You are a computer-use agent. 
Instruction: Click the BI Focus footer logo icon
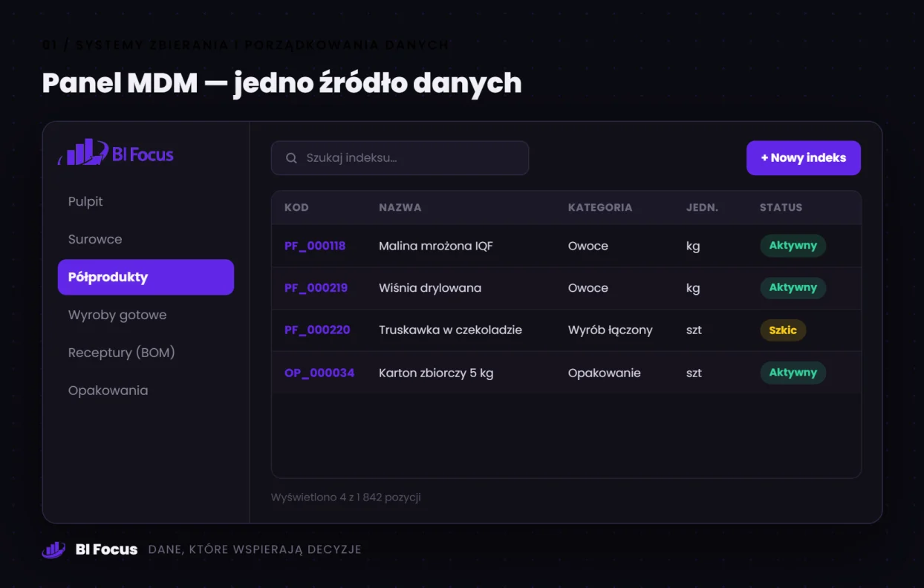pyautogui.click(x=53, y=549)
